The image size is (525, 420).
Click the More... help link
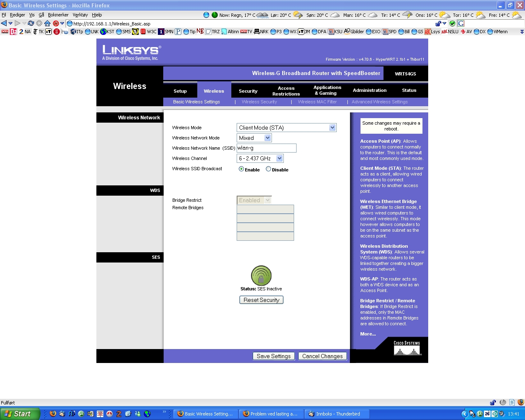coord(368,334)
